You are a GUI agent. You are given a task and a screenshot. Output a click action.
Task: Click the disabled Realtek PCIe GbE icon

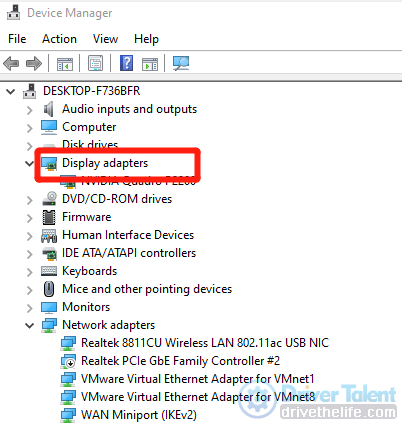click(68, 361)
